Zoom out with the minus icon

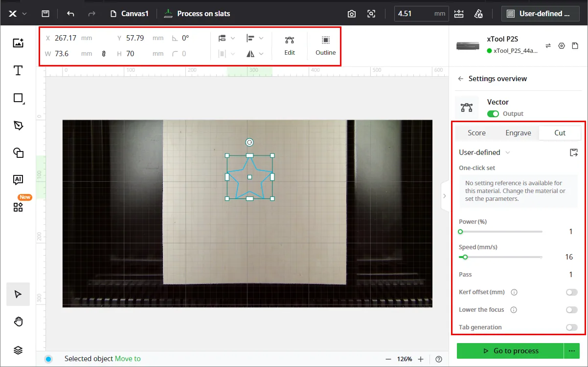(388, 359)
